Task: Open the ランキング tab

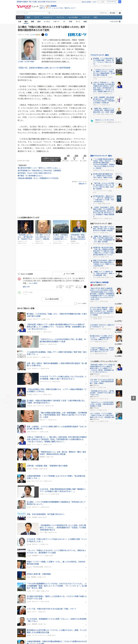Action: click(86, 17)
